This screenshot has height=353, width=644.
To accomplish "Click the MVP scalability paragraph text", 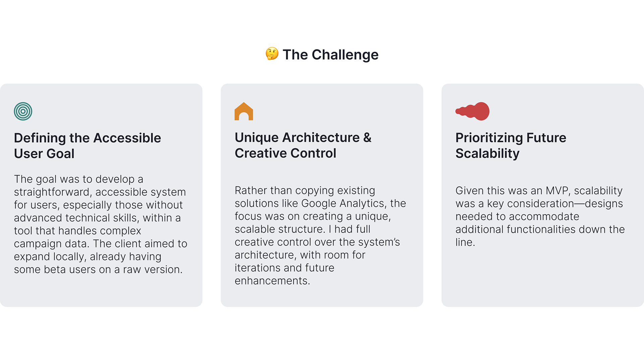I will (x=540, y=216).
